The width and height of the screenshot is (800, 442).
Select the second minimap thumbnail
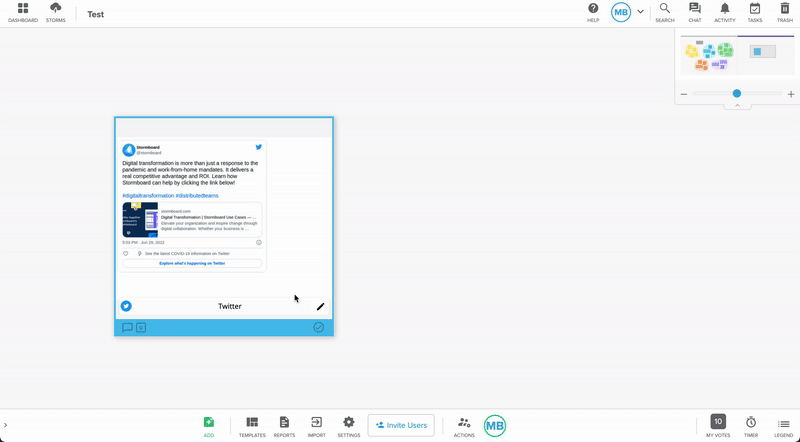765,55
